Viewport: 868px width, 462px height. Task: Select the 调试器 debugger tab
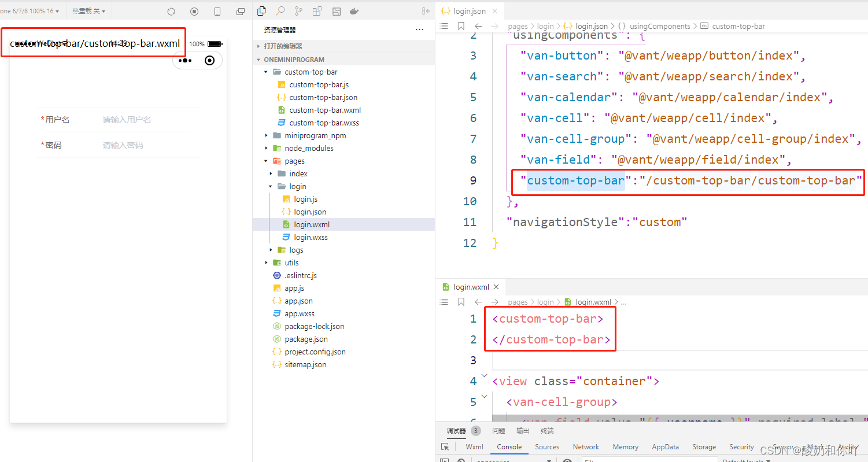(x=456, y=431)
